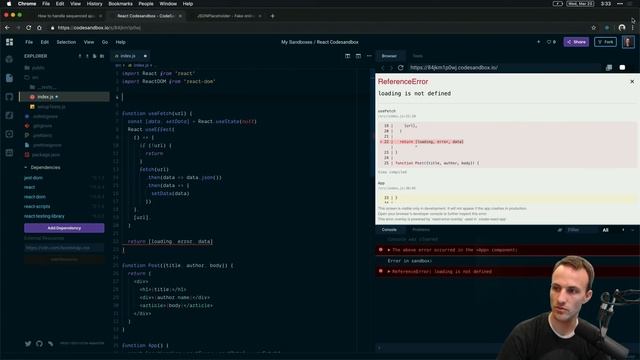Like the sandbox with the heart icon
The height and width of the screenshot is (360, 640).
(x=549, y=42)
